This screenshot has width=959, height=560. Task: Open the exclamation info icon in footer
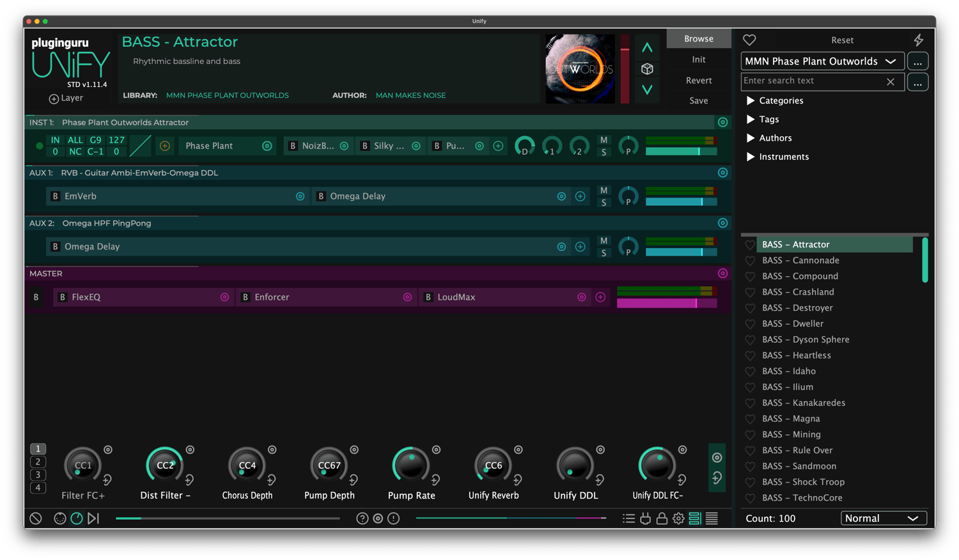(x=393, y=518)
